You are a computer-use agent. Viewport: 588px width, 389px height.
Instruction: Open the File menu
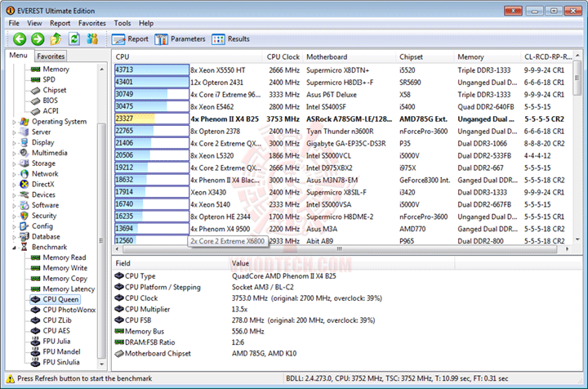click(x=14, y=23)
